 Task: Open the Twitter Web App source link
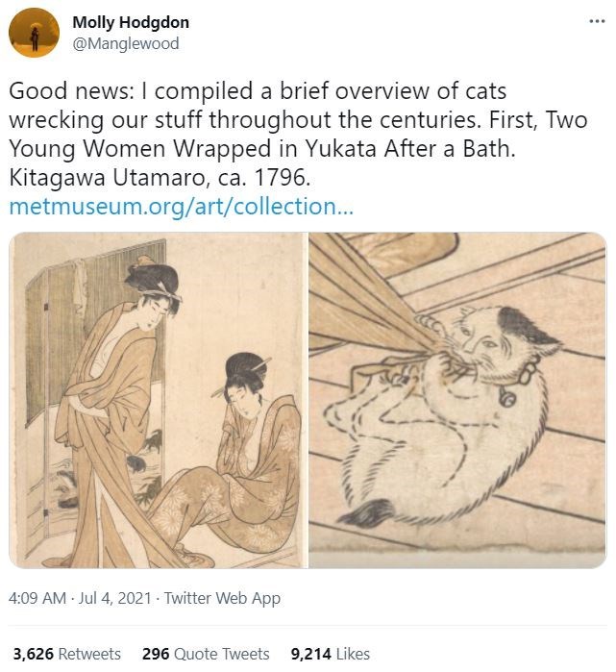click(x=222, y=598)
